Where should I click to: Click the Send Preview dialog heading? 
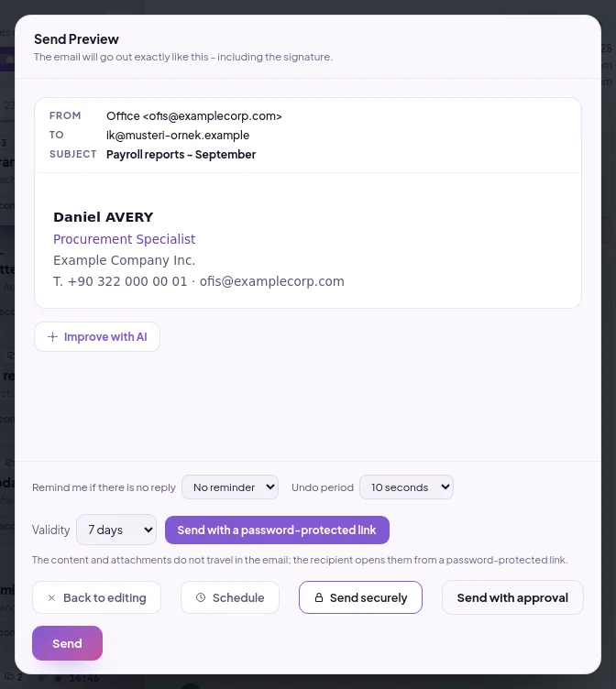coord(76,39)
